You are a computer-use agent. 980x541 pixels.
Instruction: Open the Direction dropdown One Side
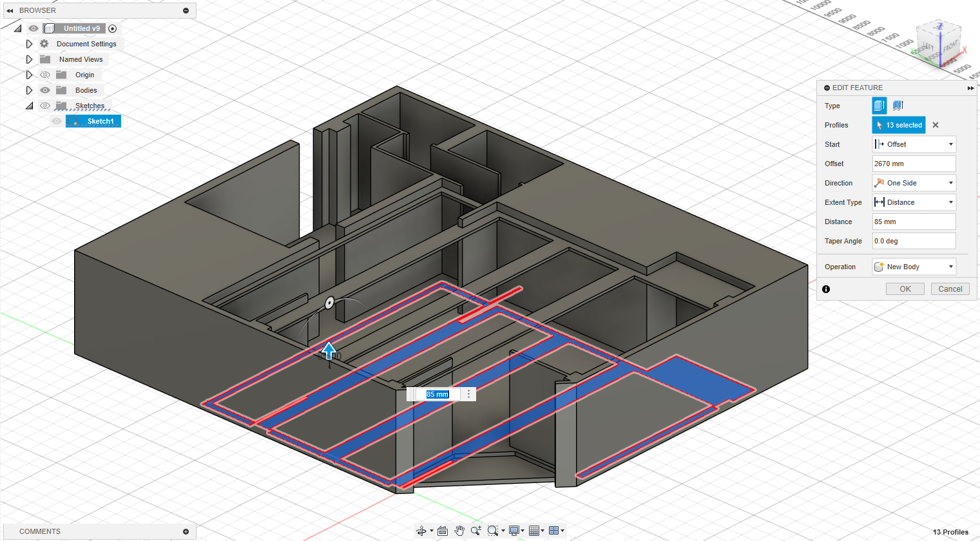point(914,183)
